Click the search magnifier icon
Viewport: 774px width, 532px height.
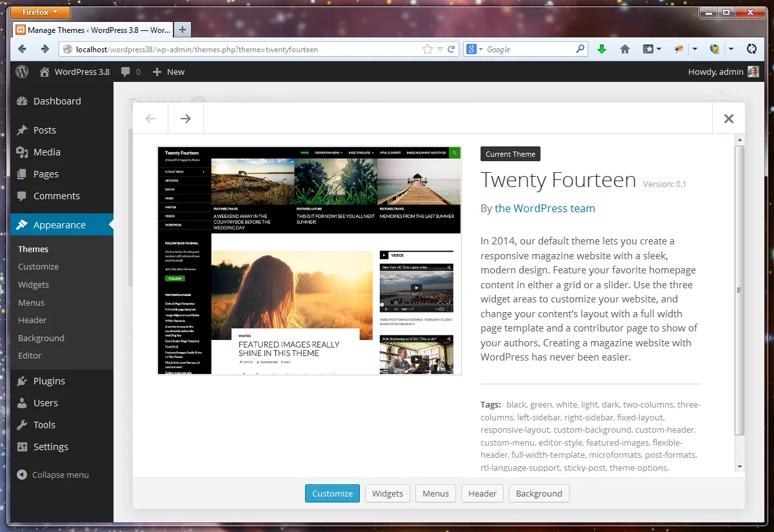pyautogui.click(x=580, y=48)
